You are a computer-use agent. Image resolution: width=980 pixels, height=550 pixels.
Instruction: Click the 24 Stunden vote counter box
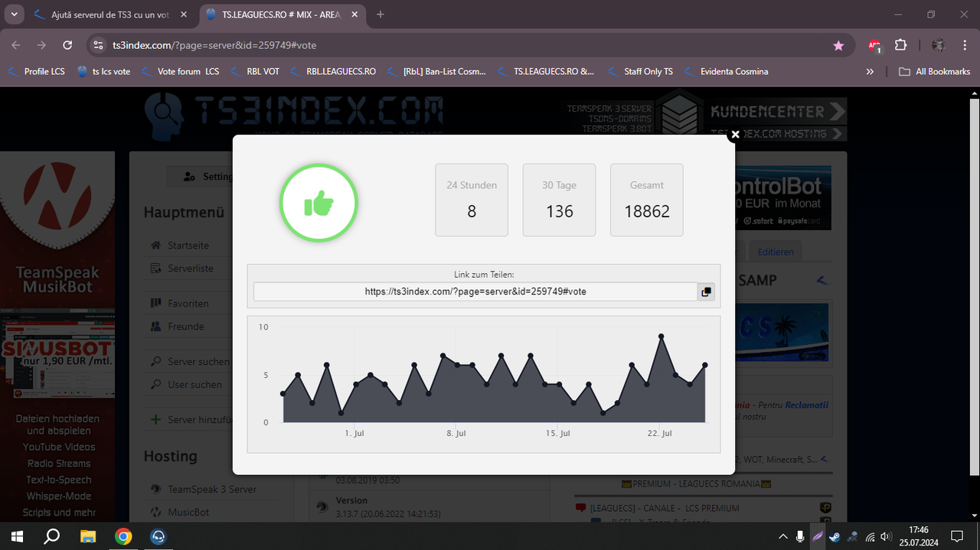click(472, 200)
